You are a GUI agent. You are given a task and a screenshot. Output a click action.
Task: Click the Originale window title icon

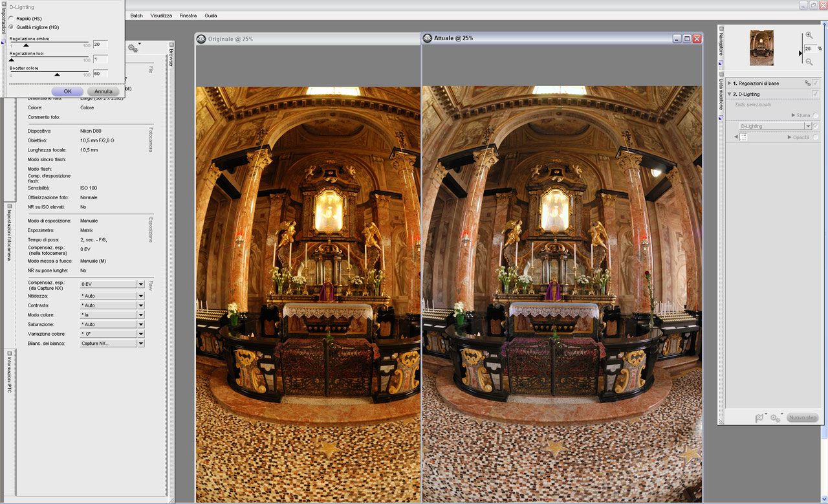201,39
